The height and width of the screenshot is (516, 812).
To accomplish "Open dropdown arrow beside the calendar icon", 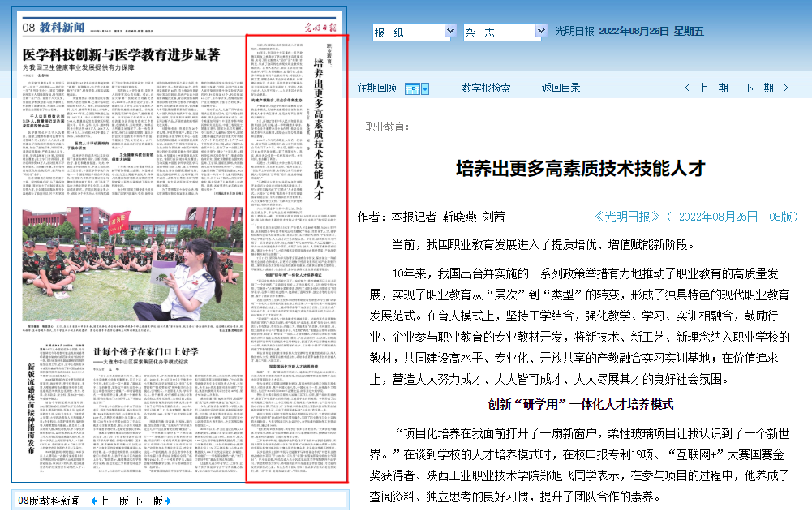I will [424, 88].
